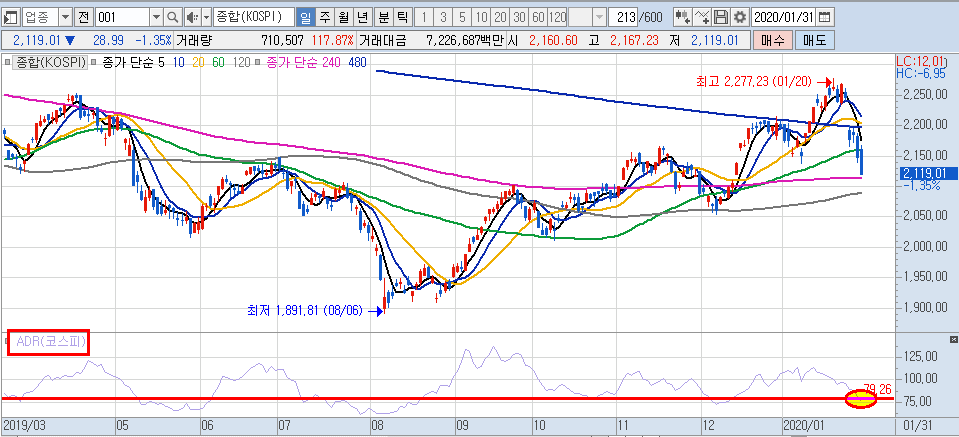
Task: Click the 거래량 volume label
Action: (193, 41)
